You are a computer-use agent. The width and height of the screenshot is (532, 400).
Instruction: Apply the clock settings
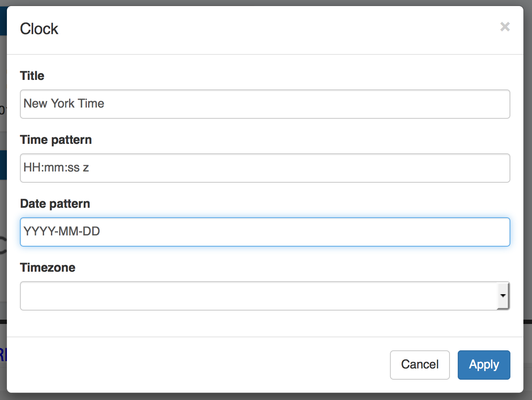pyautogui.click(x=484, y=365)
